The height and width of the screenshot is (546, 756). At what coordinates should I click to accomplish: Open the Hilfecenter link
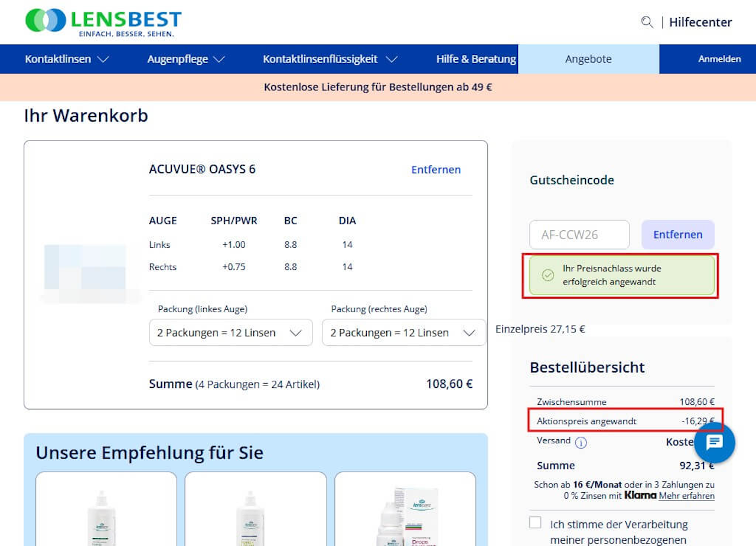tap(700, 22)
